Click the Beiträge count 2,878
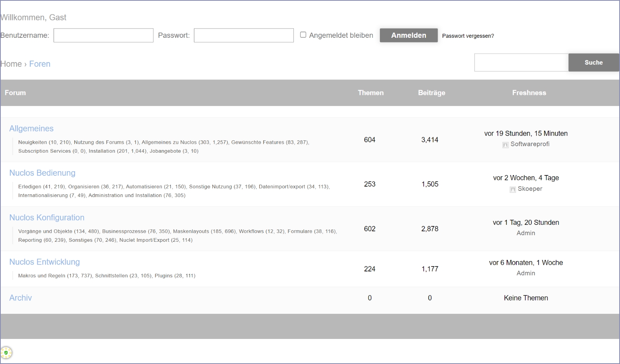Screen dimensions: 620x364 pos(430,229)
